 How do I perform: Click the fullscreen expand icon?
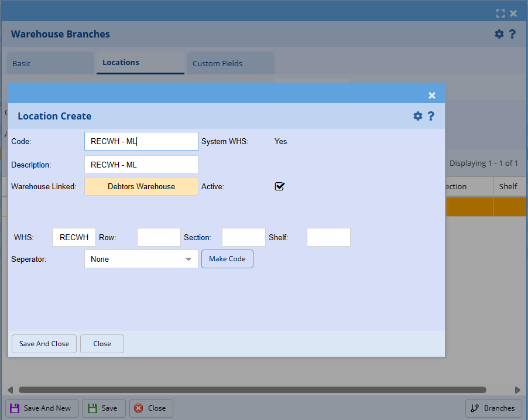(500, 13)
